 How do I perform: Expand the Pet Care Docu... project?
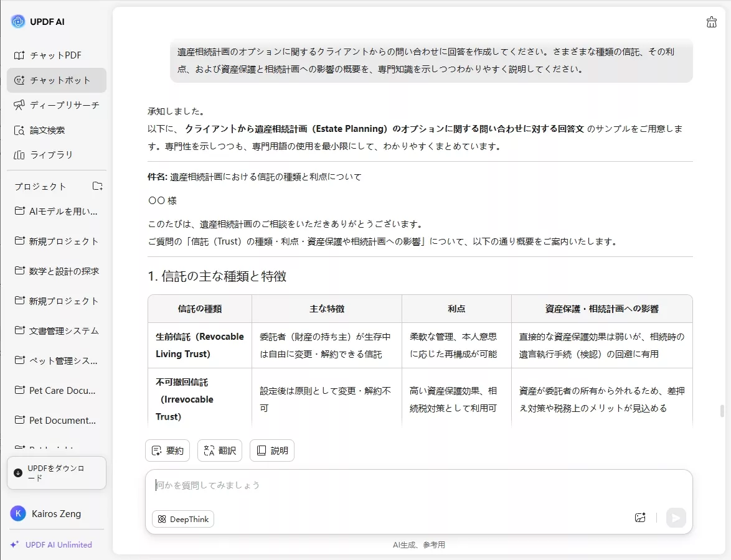tap(56, 390)
